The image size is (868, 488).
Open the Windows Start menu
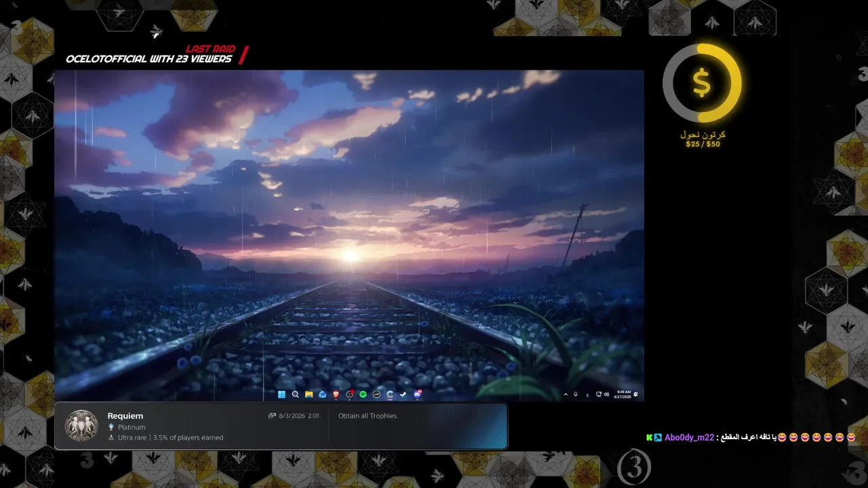[281, 394]
